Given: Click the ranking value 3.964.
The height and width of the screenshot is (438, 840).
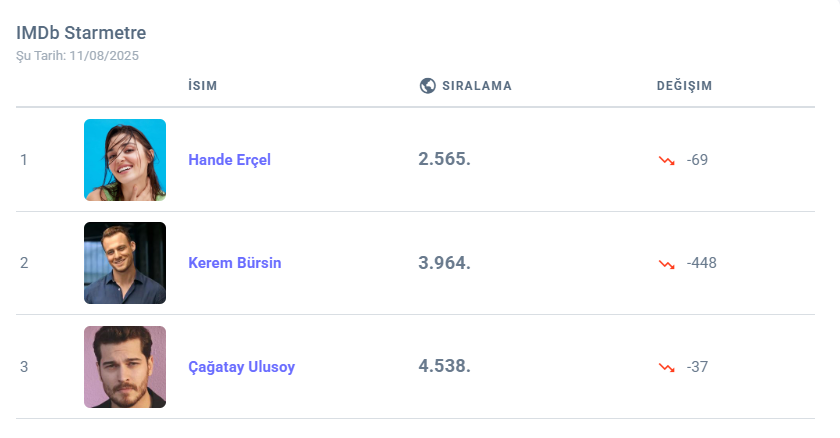Looking at the screenshot, I should 444,263.
